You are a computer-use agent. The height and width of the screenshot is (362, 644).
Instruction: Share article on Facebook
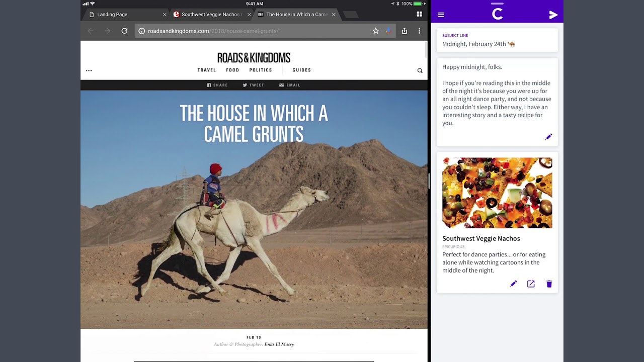217,85
